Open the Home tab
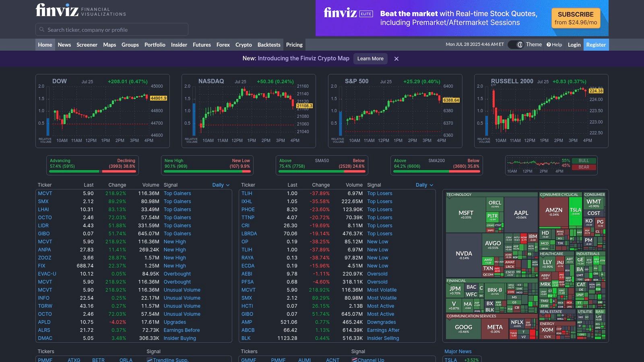The width and height of the screenshot is (644, 362). 45,45
